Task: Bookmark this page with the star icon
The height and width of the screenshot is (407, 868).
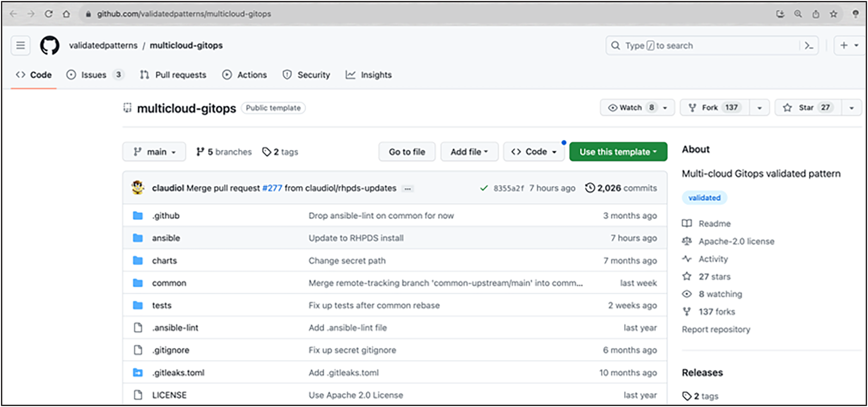Action: [x=833, y=14]
